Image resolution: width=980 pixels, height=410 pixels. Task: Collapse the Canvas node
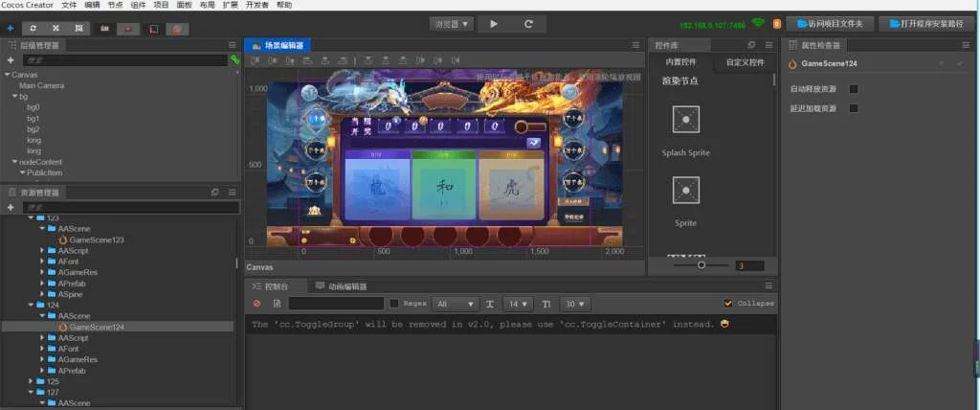click(x=7, y=75)
